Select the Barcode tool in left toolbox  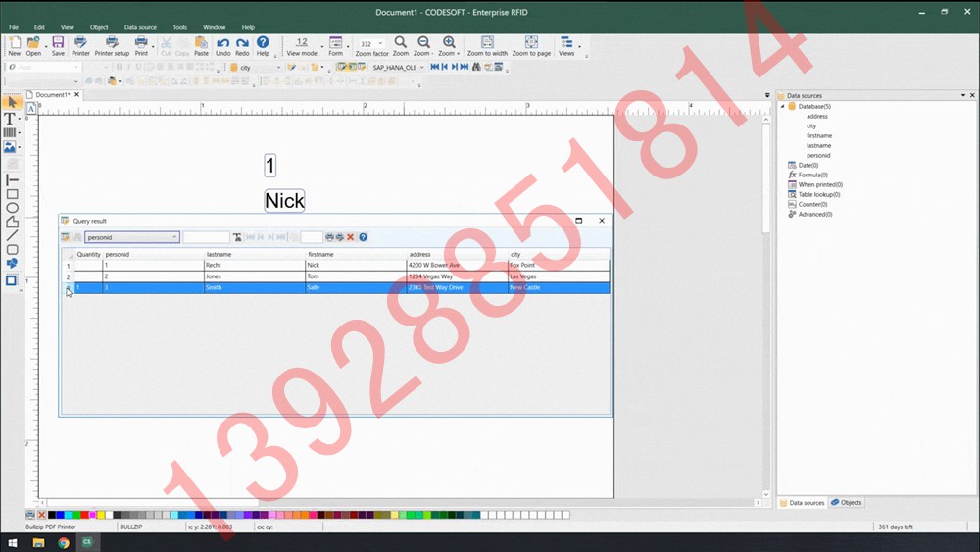[x=11, y=132]
